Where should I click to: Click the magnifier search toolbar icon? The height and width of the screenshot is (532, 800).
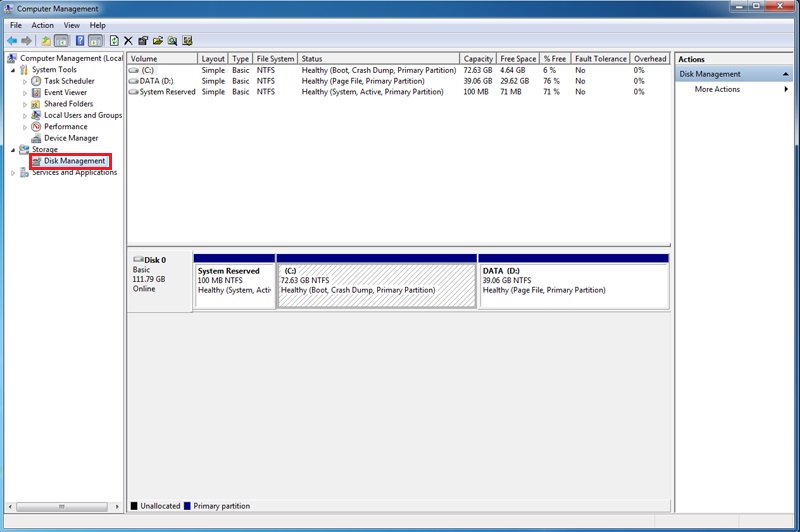tap(172, 41)
